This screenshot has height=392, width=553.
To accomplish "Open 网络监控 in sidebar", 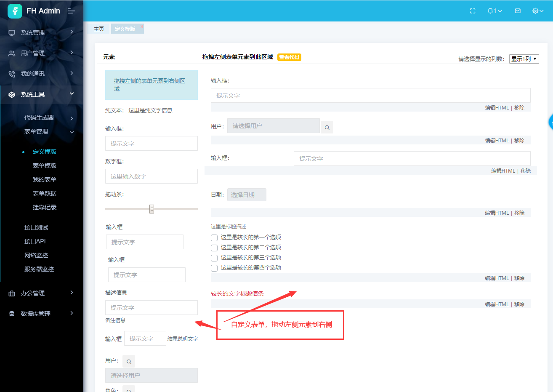I will [36, 255].
